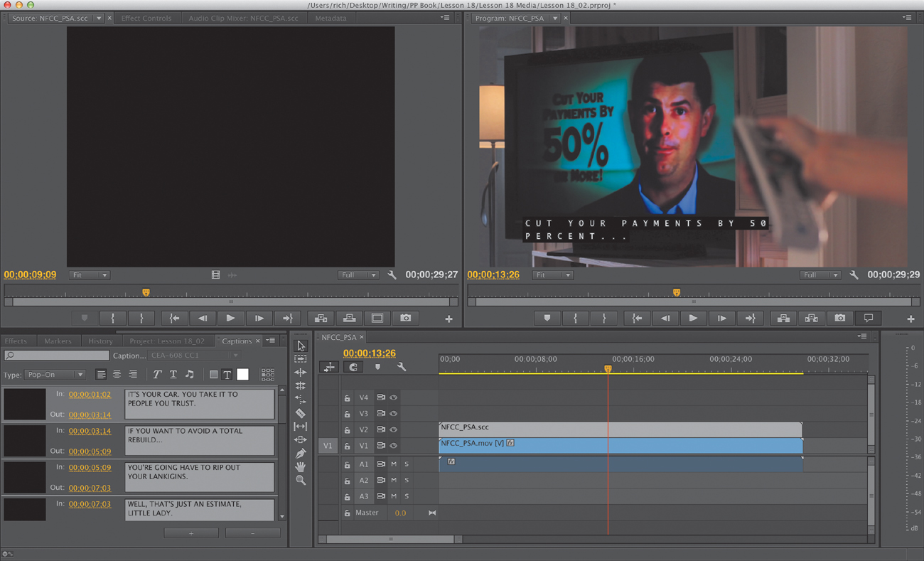
Task: Hide the V4 track output eye
Action: (x=393, y=397)
